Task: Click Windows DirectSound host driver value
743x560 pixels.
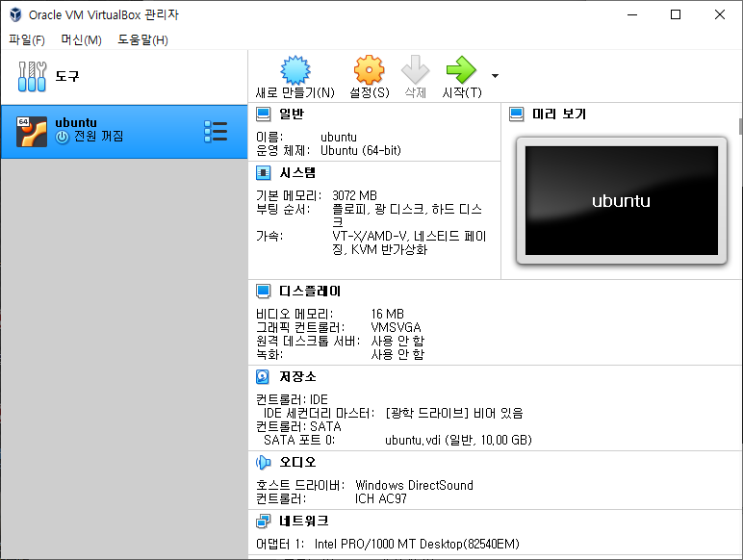Action: pos(414,485)
